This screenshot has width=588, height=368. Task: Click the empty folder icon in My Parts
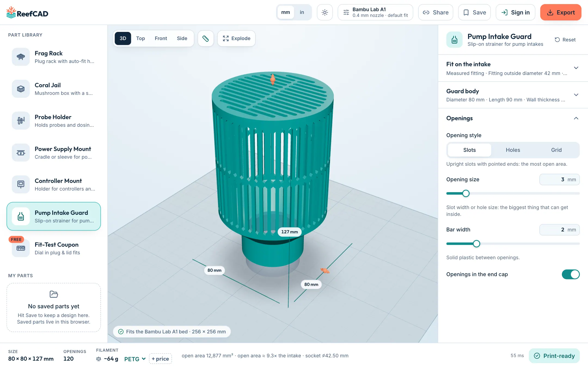click(54, 294)
